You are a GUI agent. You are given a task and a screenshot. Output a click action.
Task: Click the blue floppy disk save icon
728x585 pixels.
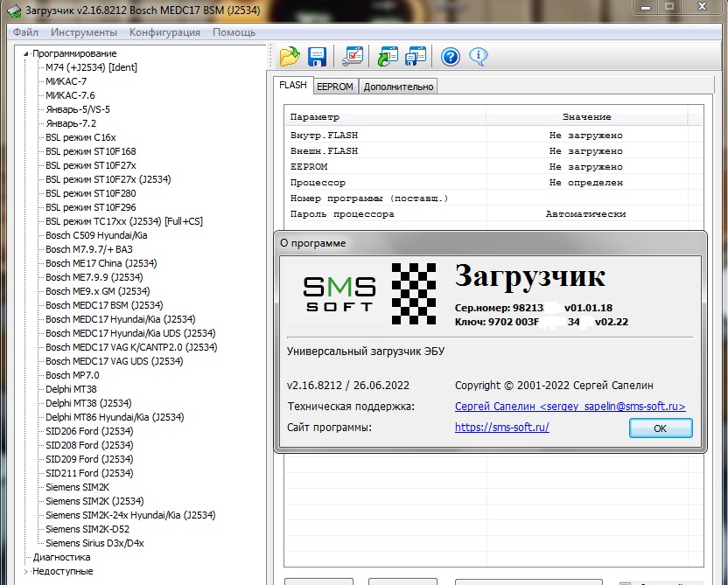pos(317,58)
